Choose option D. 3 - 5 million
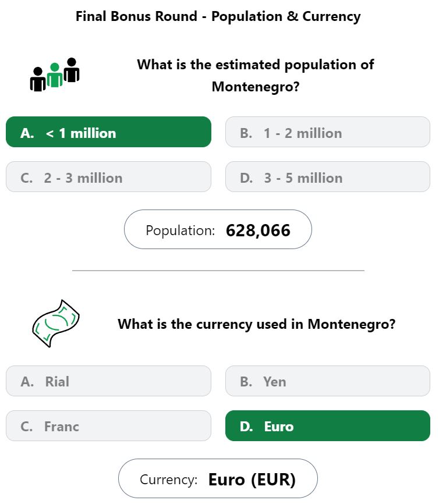Screen dimensions: 439x504 [328, 177]
